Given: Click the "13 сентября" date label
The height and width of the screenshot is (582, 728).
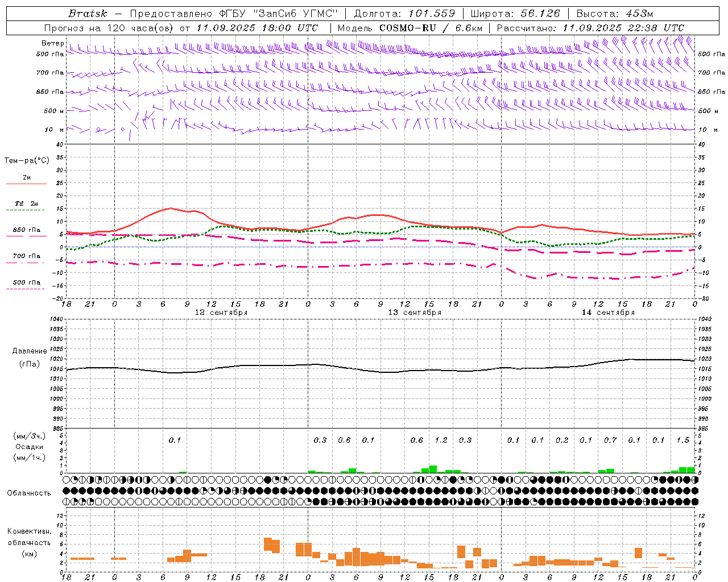Looking at the screenshot, I should (x=415, y=313).
